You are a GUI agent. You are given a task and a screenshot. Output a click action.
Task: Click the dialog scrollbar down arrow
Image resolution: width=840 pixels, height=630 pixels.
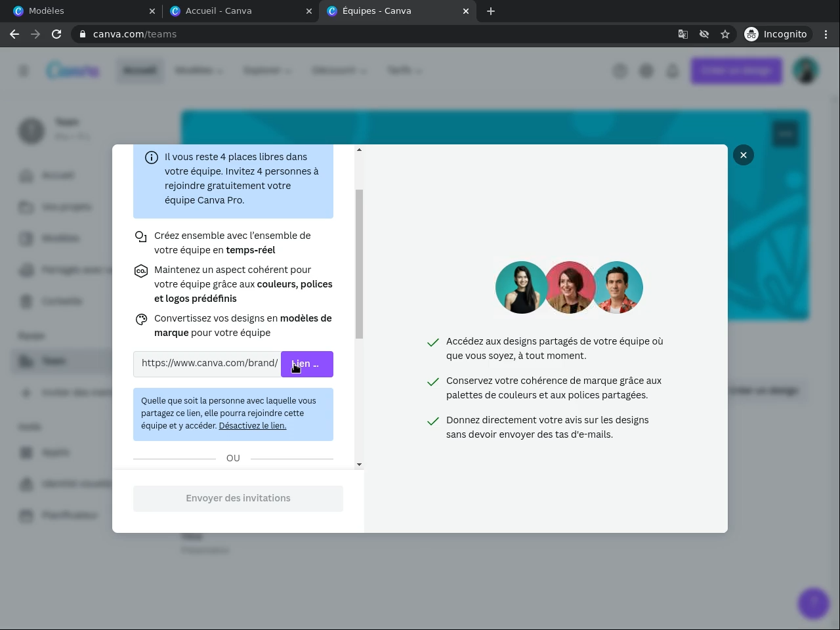pyautogui.click(x=359, y=465)
